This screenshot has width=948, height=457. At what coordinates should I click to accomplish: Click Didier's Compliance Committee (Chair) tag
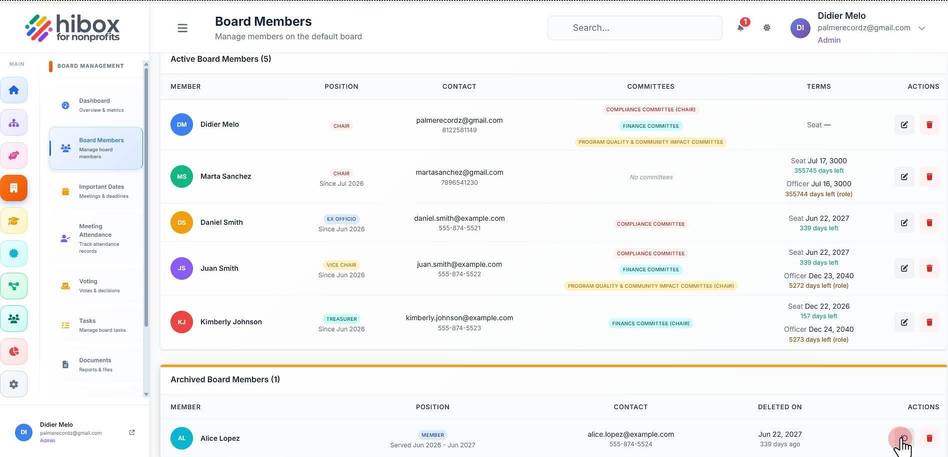click(651, 109)
